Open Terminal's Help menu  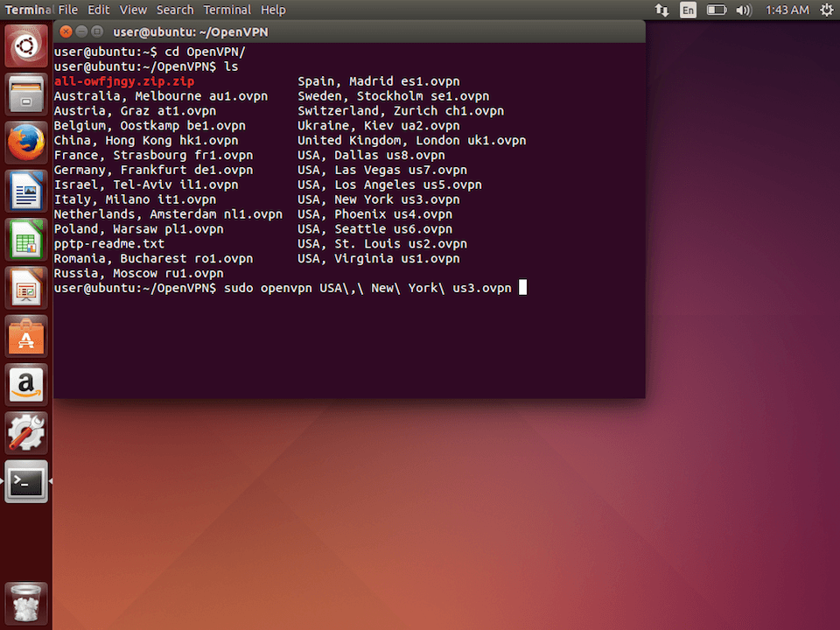pos(273,10)
